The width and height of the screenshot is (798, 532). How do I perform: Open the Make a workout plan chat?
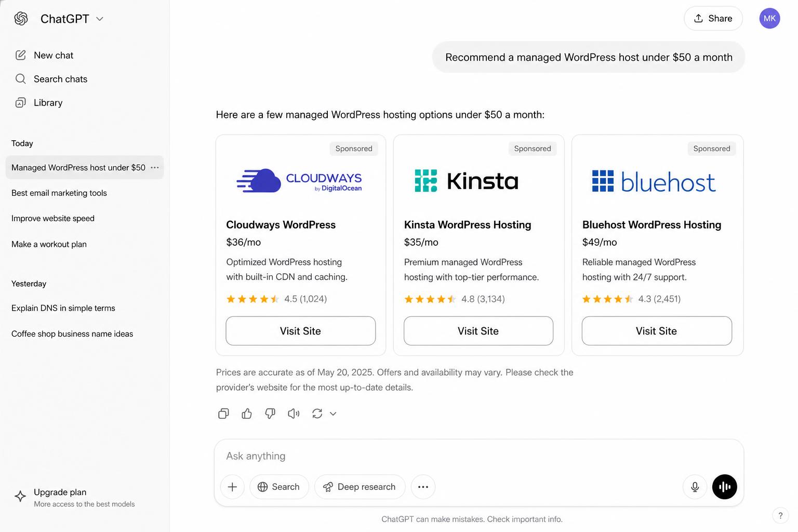(49, 244)
